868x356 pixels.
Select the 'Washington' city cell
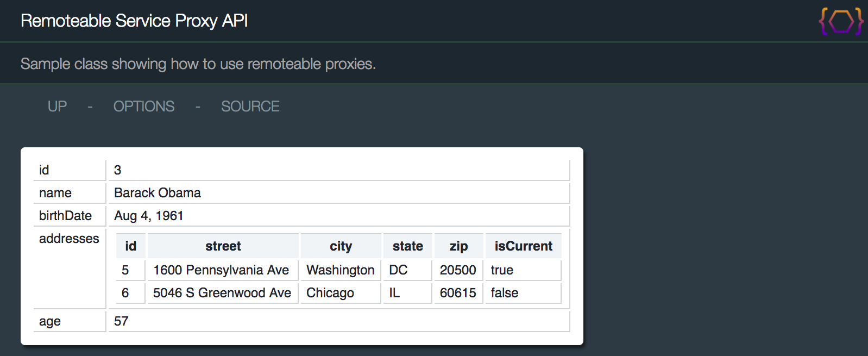click(x=341, y=270)
